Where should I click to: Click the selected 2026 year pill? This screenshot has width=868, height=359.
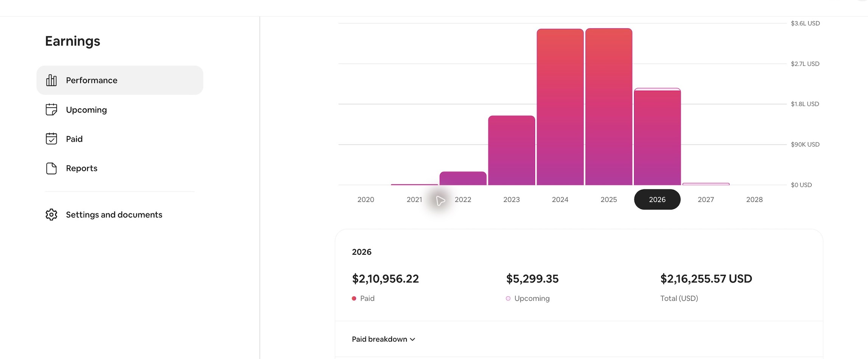point(657,200)
